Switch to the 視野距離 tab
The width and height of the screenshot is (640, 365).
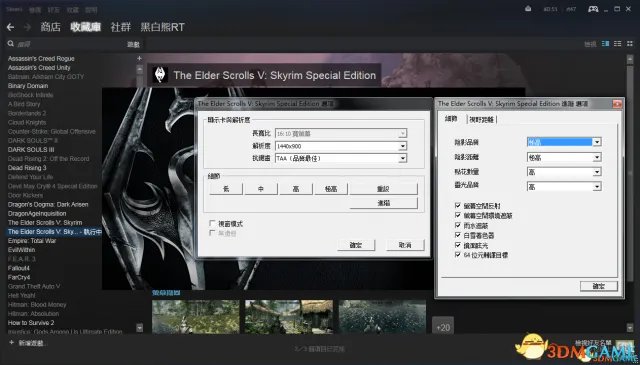(482, 120)
